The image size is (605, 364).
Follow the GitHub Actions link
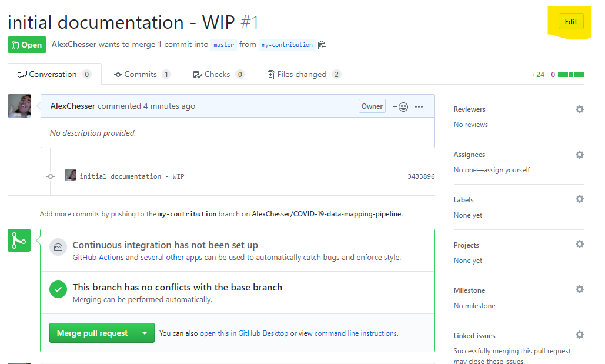coord(98,257)
